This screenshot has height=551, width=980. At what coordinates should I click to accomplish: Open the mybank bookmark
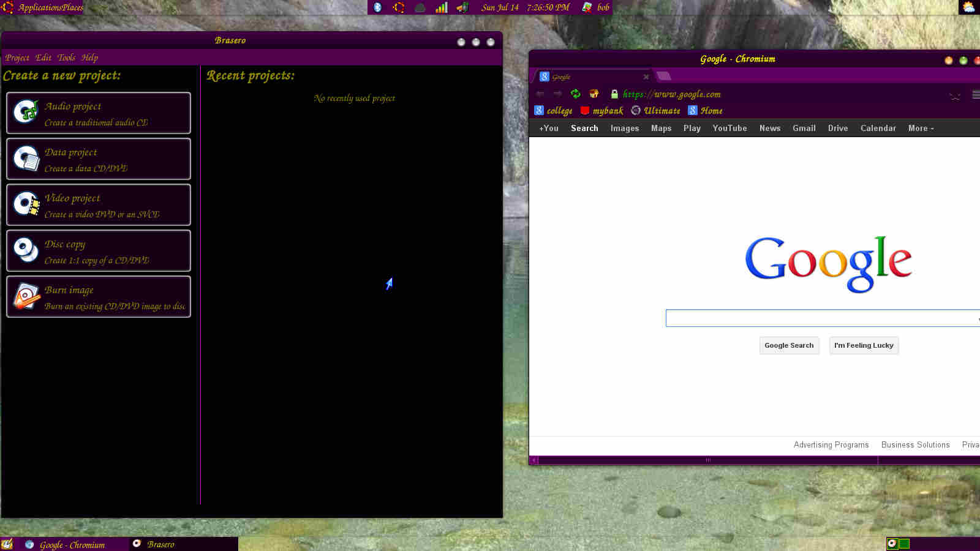tap(601, 111)
